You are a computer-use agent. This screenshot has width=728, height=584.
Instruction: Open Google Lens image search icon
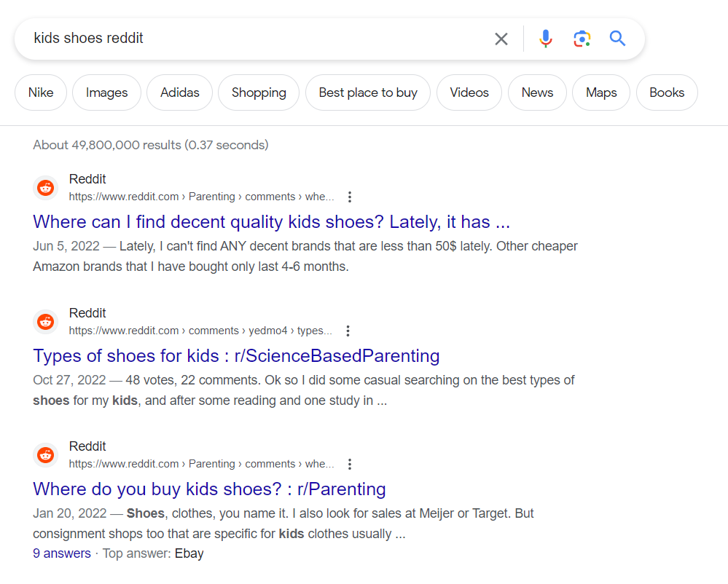582,39
